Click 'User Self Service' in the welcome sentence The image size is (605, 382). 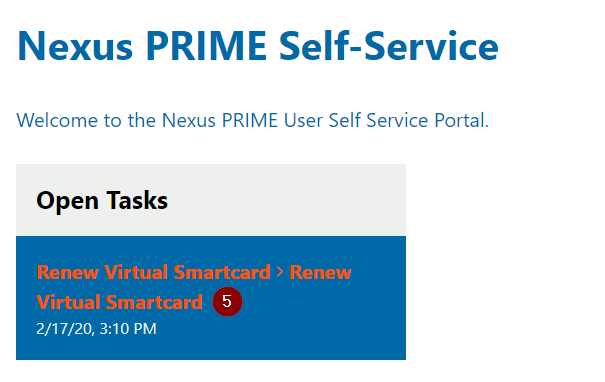(x=356, y=120)
